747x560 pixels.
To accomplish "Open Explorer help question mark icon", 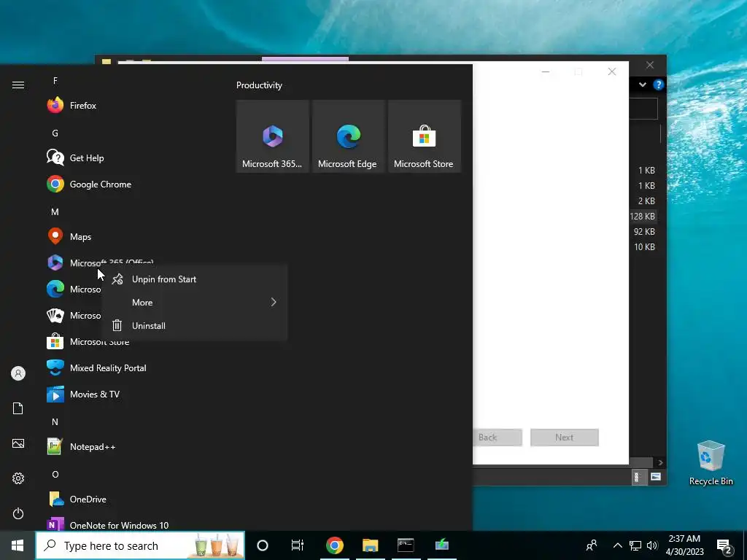I will pos(659,85).
